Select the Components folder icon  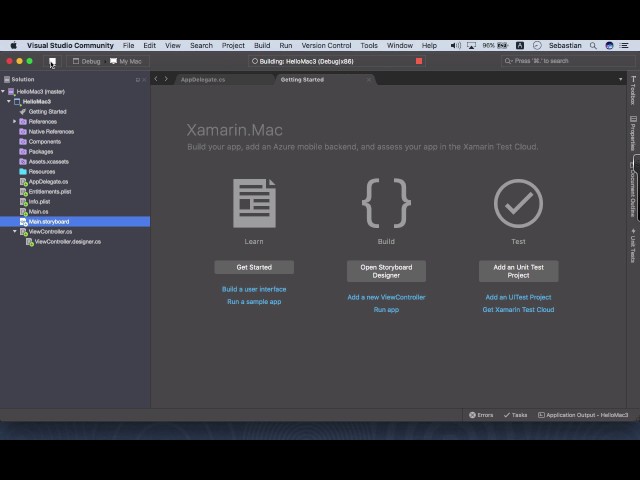(x=23, y=142)
